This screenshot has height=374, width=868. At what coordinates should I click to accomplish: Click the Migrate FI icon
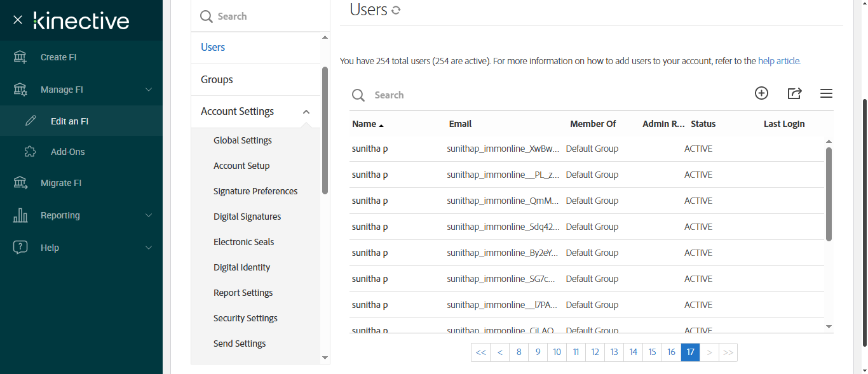[x=20, y=183]
